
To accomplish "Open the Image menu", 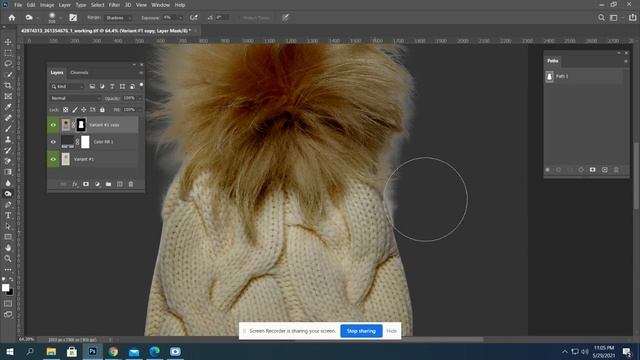I will click(x=47, y=5).
